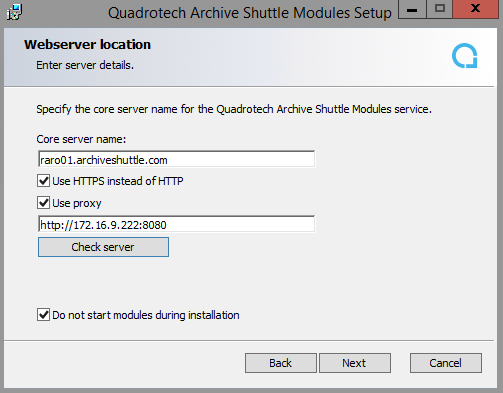
Task: Click the Specify the core server name instruction
Action: (x=234, y=109)
